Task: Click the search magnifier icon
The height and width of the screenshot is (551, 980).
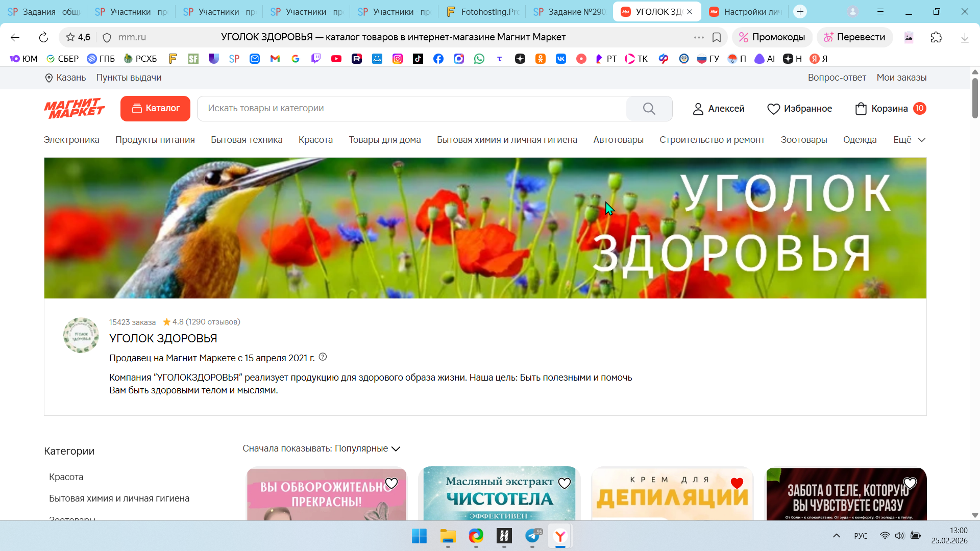Action: coord(649,109)
